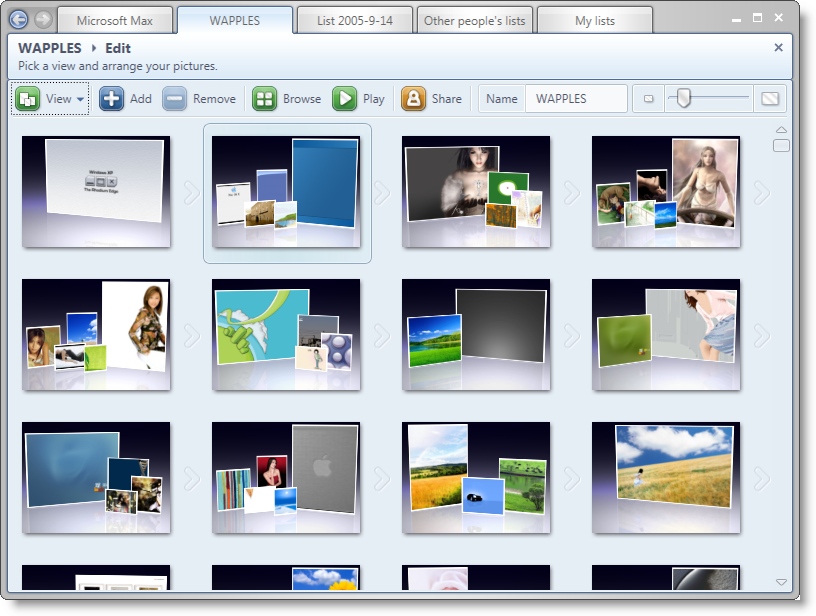
Task: Open the View dropdown menu
Action: pyautogui.click(x=51, y=99)
